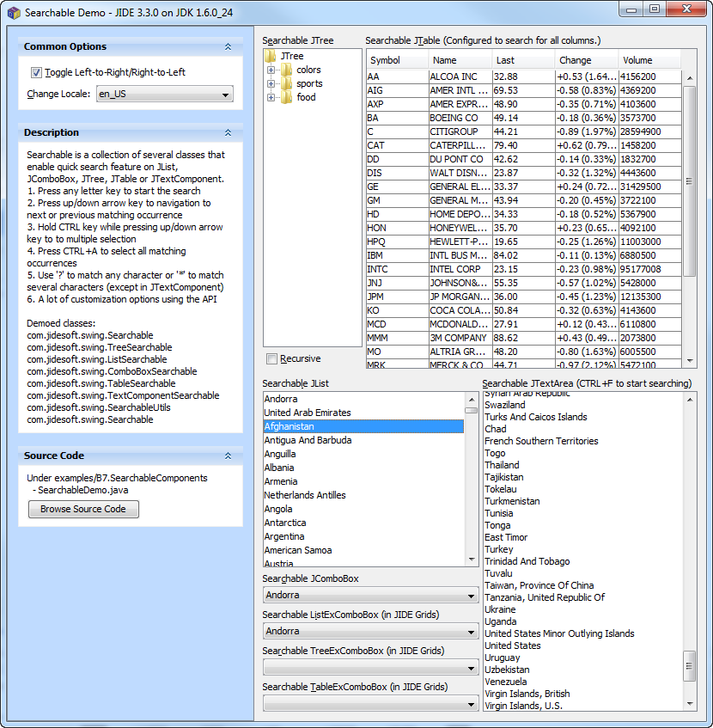The image size is (713, 728).
Task: Select Argentina in the JList
Action: click(363, 536)
